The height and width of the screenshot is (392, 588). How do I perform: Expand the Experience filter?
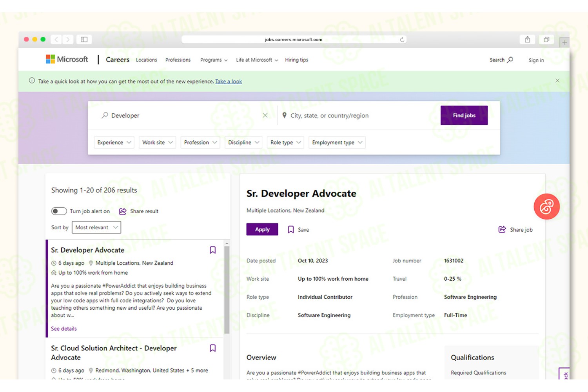(x=114, y=142)
